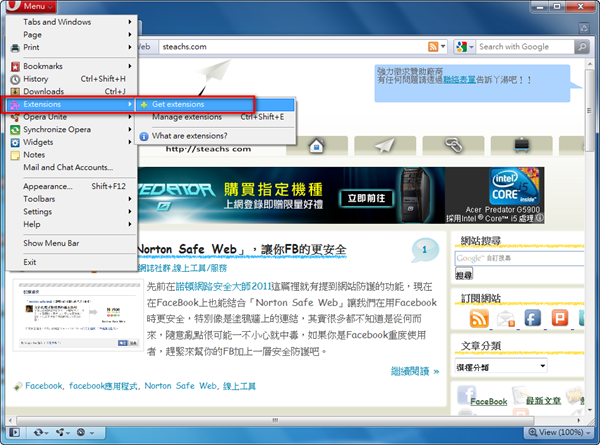Click the Notes yellow icon
Viewport: 600px width, 445px height.
click(15, 155)
